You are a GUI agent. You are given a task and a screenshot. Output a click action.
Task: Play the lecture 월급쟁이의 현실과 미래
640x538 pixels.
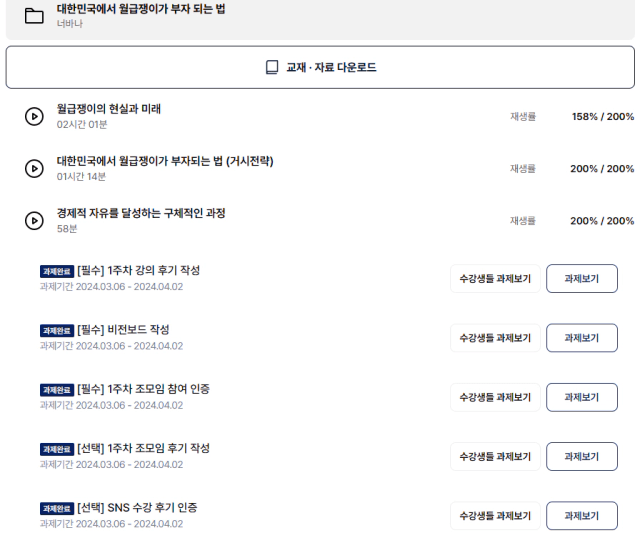[x=34, y=116]
